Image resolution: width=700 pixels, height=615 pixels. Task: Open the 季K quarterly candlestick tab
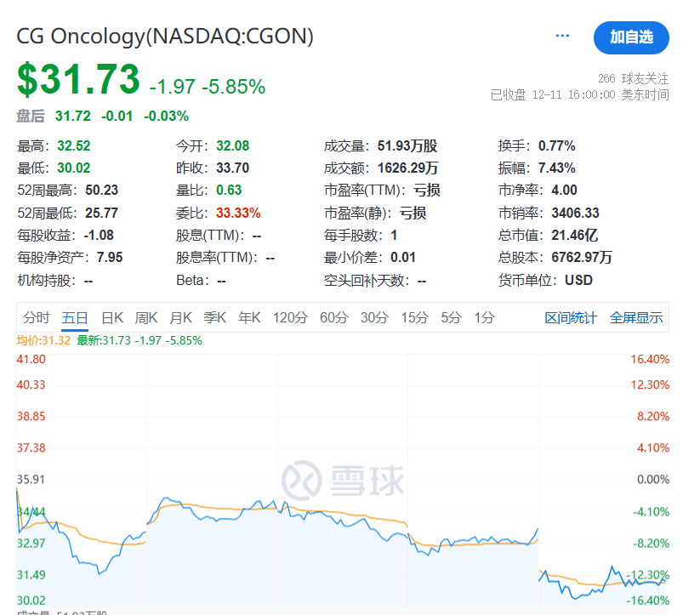[215, 317]
